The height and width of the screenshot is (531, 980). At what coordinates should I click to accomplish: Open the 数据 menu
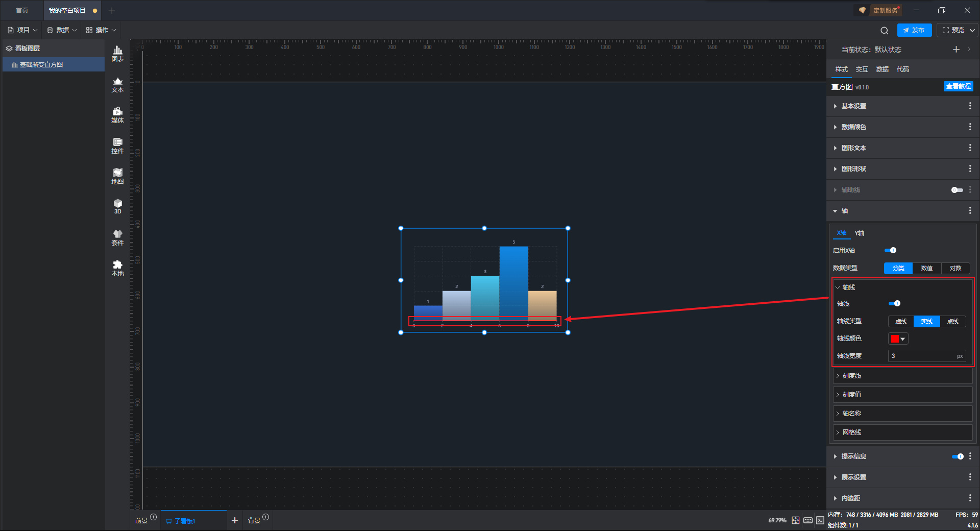[62, 30]
